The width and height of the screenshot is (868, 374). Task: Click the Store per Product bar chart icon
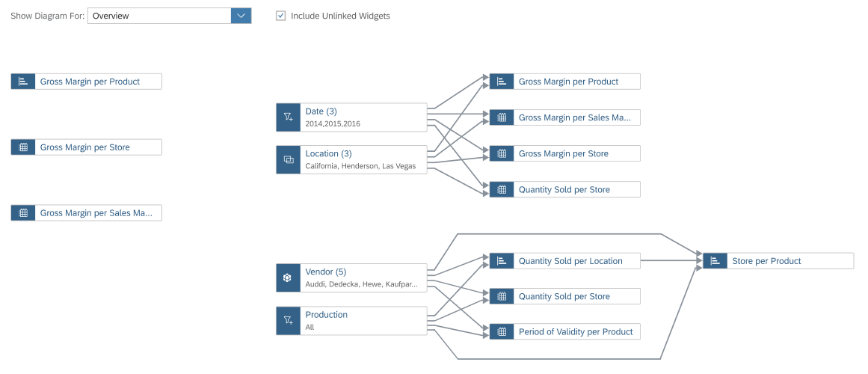[x=715, y=261]
